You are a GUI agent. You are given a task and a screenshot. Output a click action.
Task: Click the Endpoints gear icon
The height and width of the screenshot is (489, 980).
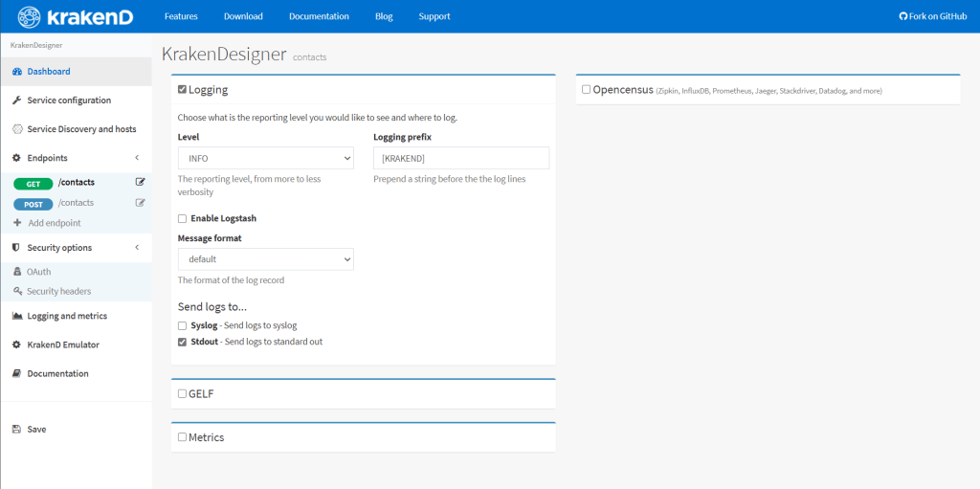coord(17,158)
